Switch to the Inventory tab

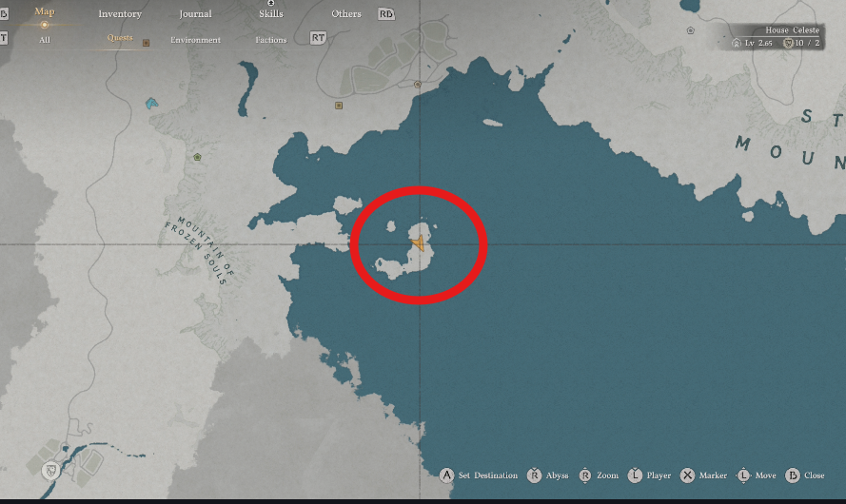pyautogui.click(x=120, y=14)
